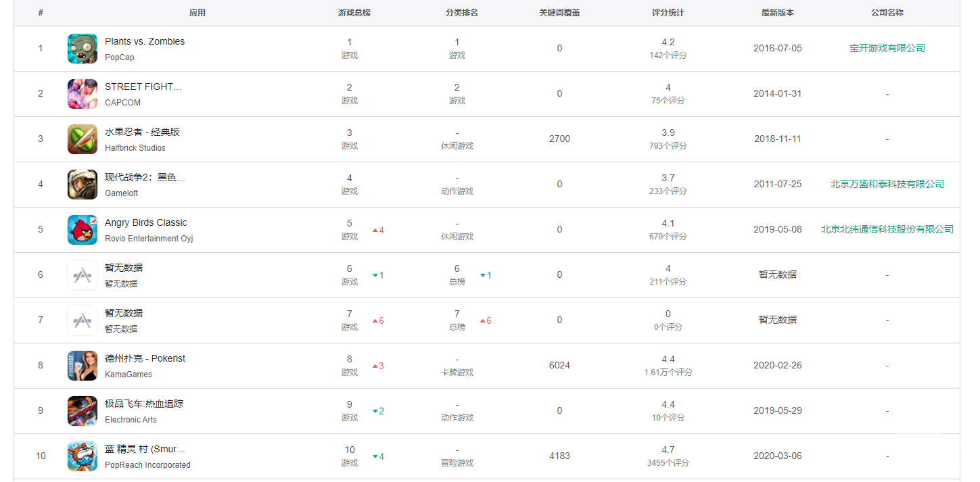The height and width of the screenshot is (482, 980).
Task: Click version date 2011-07-25
Action: 778,184
